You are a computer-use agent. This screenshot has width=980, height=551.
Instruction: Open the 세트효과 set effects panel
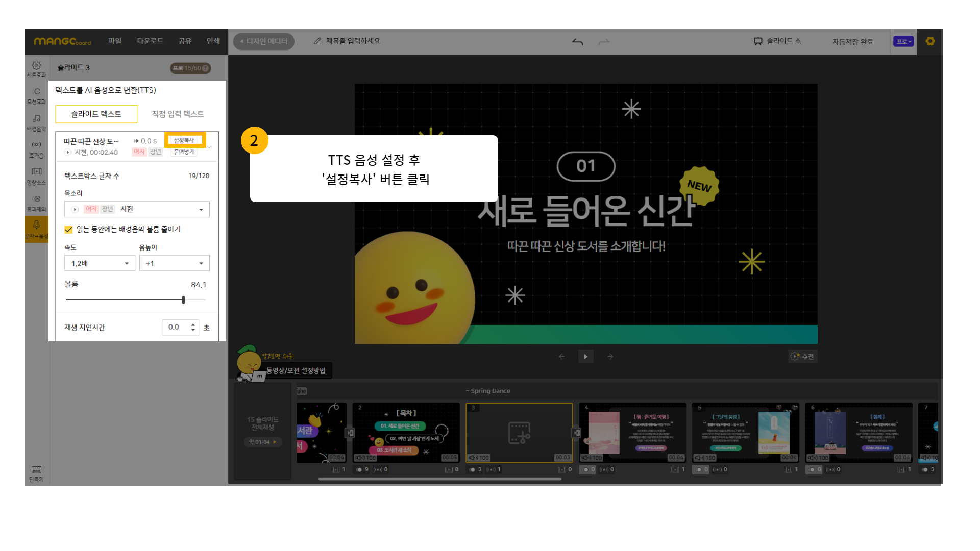tap(36, 69)
